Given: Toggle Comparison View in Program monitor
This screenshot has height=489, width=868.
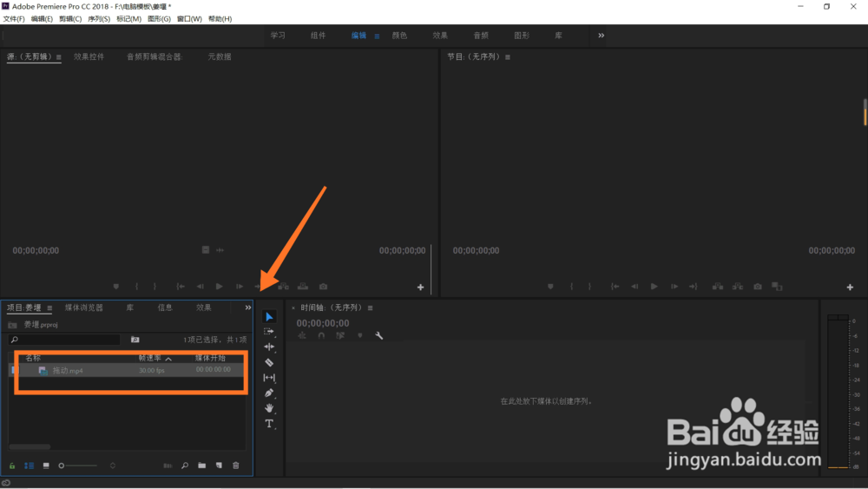Looking at the screenshot, I should tap(777, 287).
